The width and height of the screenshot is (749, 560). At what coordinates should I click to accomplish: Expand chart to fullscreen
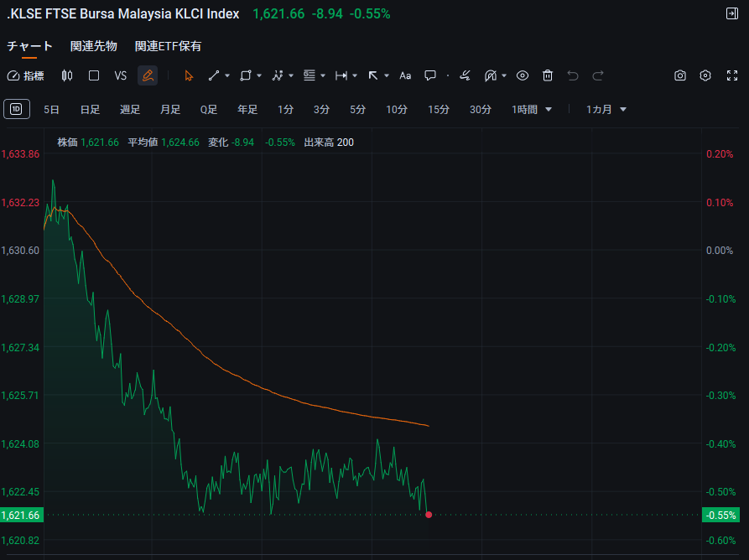pos(731,75)
